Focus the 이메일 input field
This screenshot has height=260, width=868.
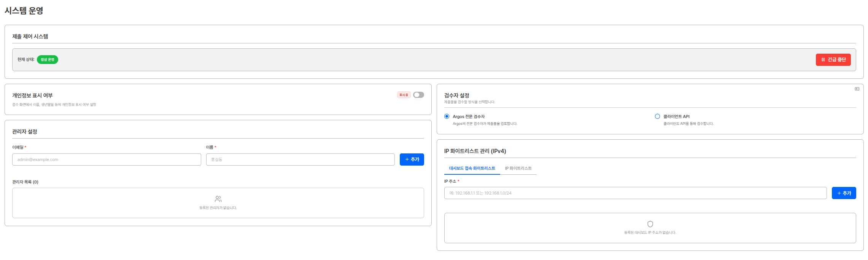tap(107, 160)
